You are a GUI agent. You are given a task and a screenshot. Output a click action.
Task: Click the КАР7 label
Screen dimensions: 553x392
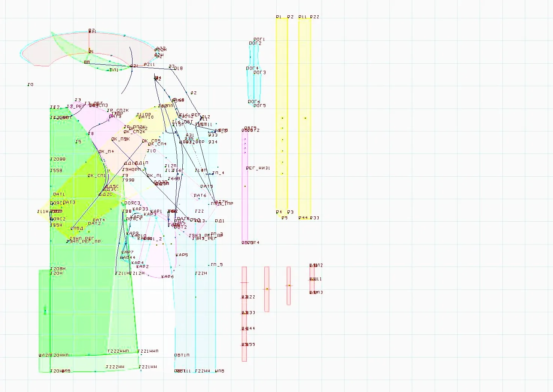tap(127, 252)
